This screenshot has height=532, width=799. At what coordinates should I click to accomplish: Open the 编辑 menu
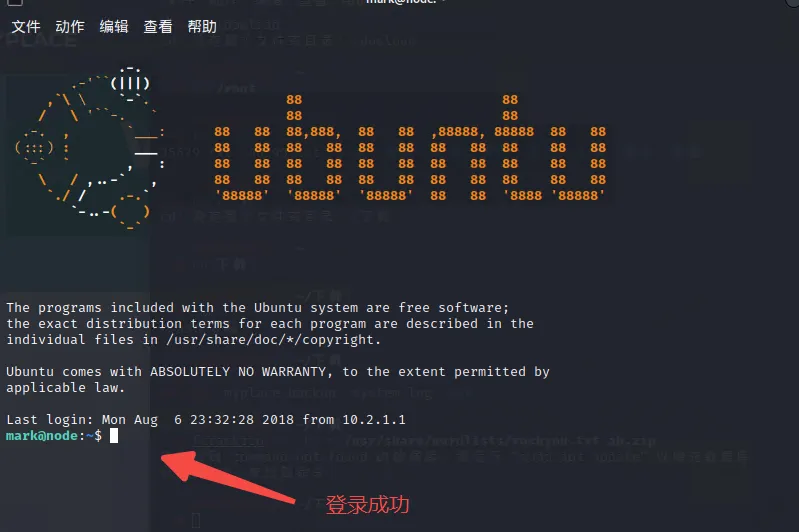[x=114, y=26]
